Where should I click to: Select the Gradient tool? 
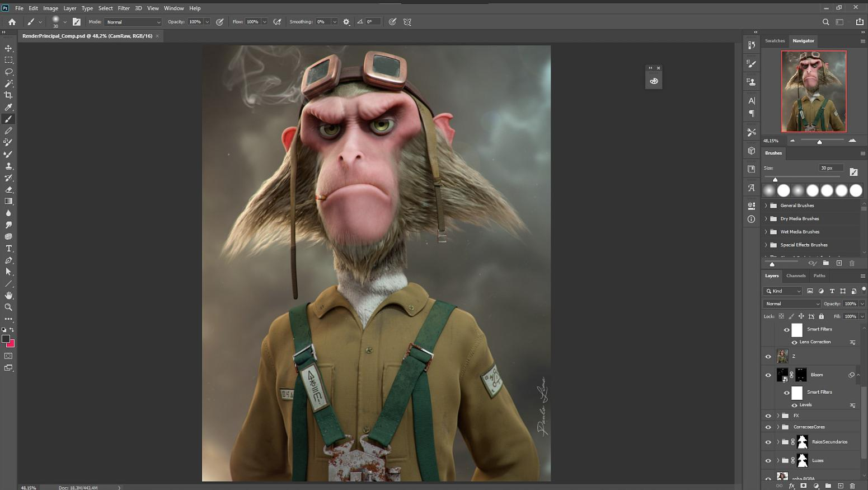coord(8,201)
